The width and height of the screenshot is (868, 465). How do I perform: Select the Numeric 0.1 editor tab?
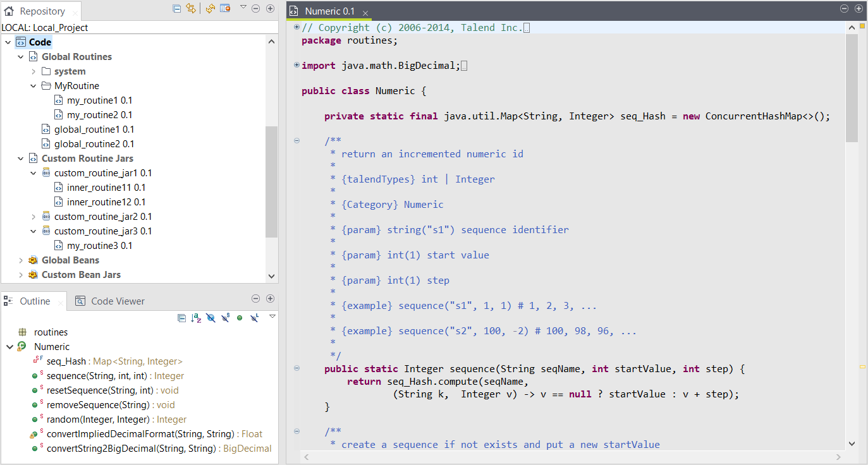(x=328, y=11)
